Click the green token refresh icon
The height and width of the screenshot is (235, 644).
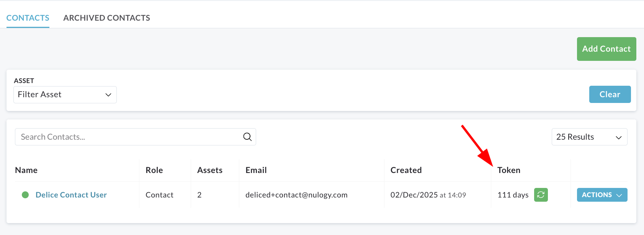(x=541, y=195)
